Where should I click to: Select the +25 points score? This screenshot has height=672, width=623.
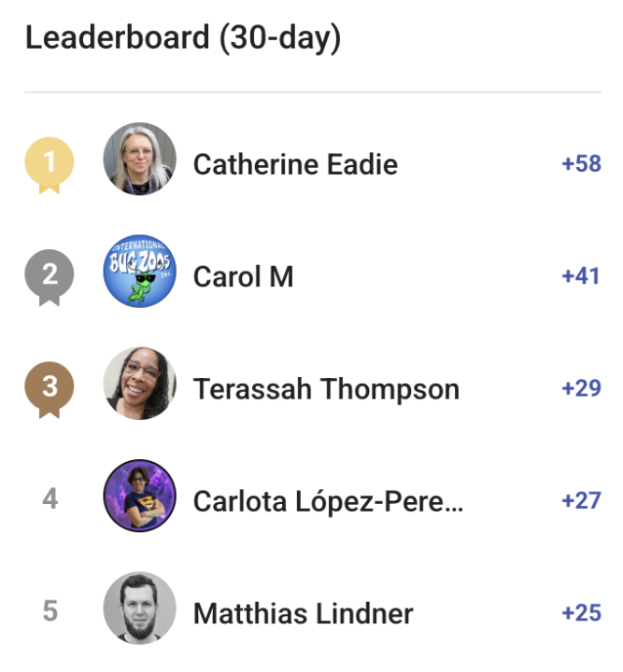click(x=581, y=612)
